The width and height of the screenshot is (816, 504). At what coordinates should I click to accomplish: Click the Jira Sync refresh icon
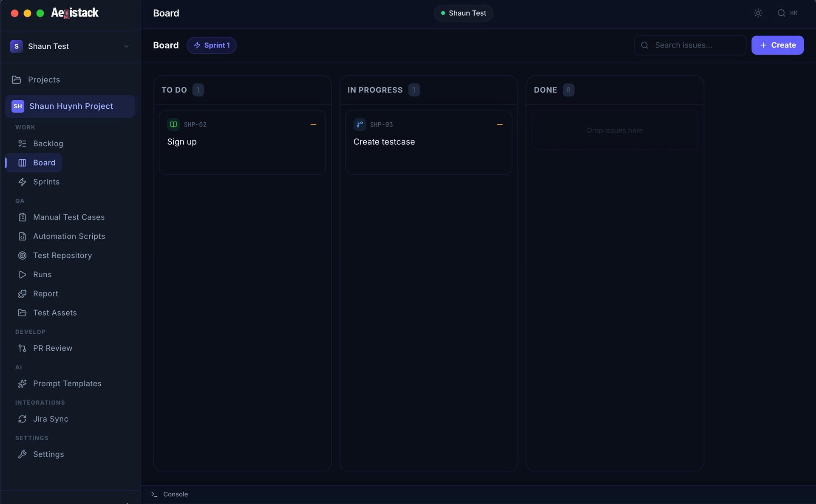[x=22, y=419]
